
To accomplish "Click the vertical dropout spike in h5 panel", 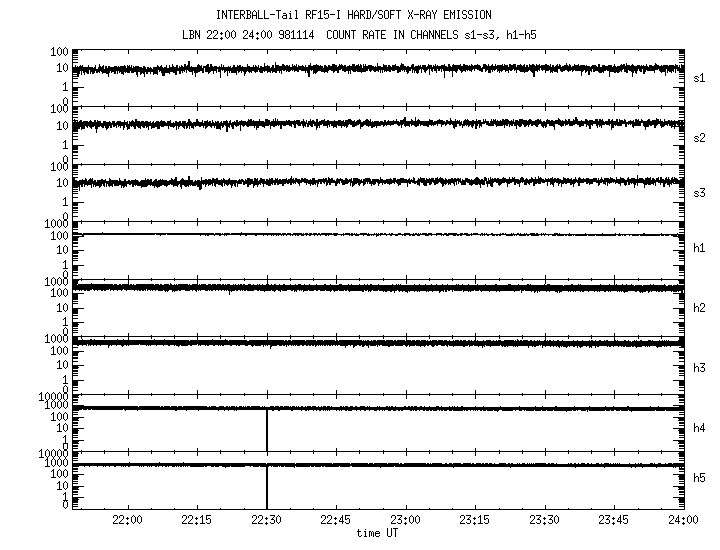I will pyautogui.click(x=267, y=488).
